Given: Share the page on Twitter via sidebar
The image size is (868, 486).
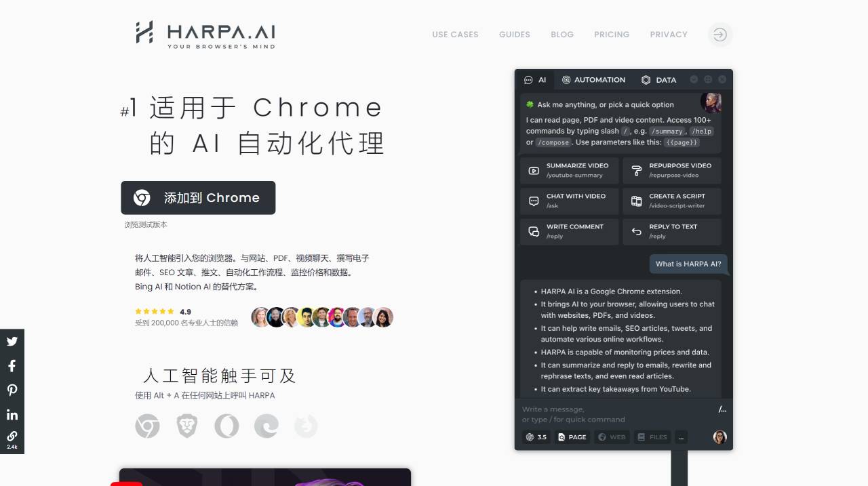Looking at the screenshot, I should 12,342.
